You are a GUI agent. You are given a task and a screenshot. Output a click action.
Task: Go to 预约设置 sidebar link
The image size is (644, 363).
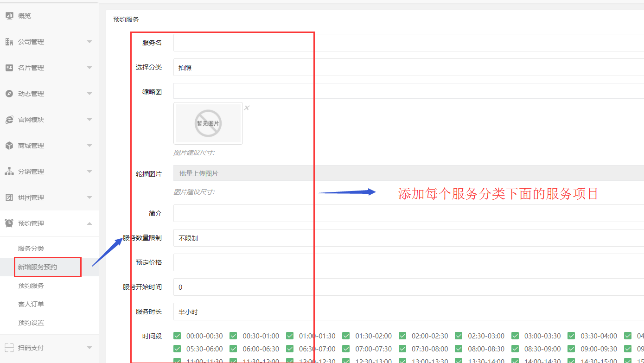click(31, 323)
